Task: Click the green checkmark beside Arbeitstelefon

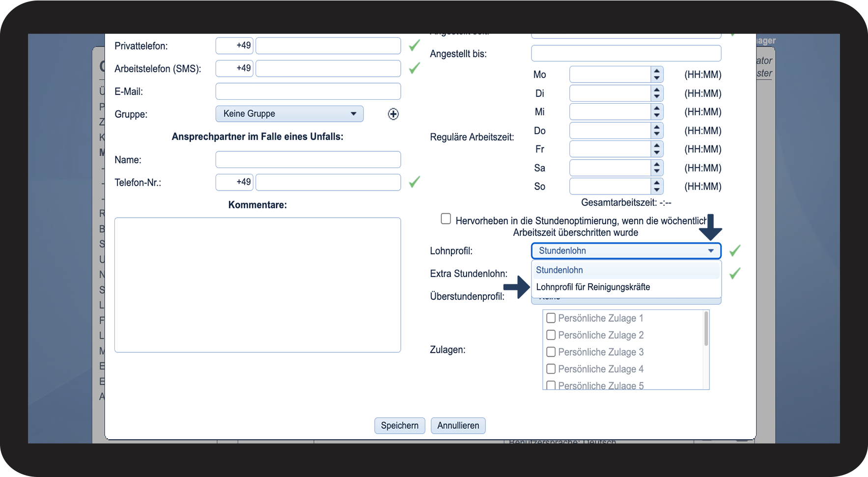Action: (x=415, y=68)
